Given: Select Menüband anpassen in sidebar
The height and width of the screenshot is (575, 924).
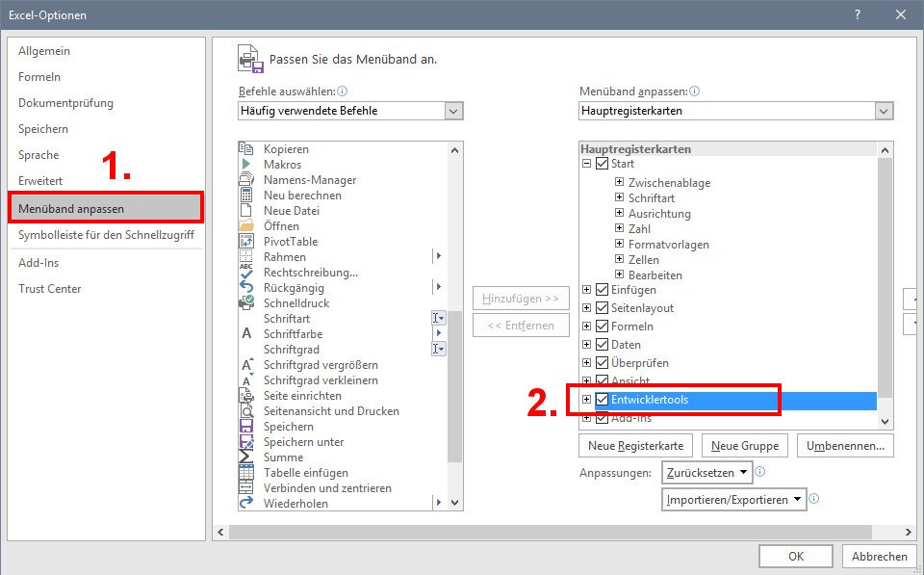Looking at the screenshot, I should (106, 208).
